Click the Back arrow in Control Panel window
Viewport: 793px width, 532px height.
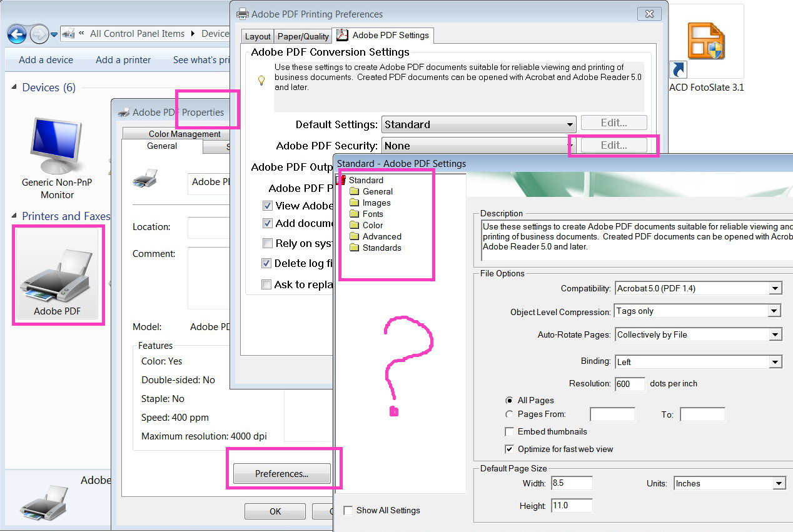coord(17,34)
